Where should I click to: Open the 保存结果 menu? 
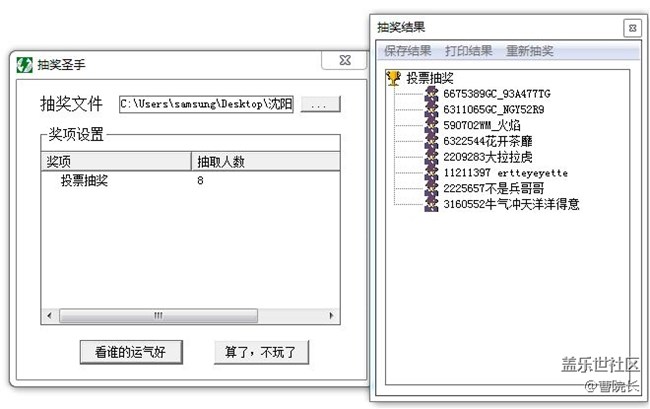point(408,51)
